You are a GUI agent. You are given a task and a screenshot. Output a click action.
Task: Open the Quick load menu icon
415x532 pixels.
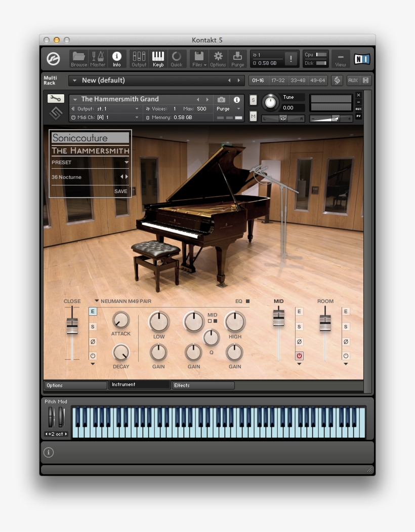click(176, 58)
